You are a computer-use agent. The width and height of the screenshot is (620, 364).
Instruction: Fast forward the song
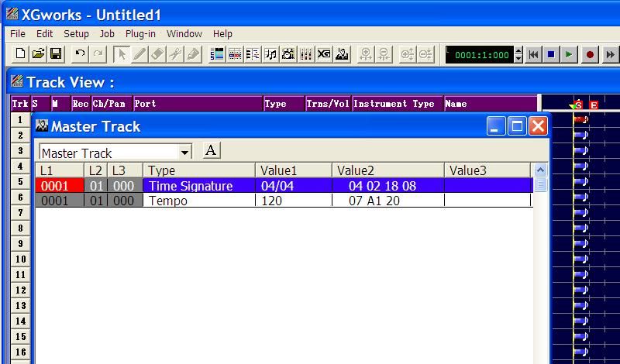click(610, 54)
